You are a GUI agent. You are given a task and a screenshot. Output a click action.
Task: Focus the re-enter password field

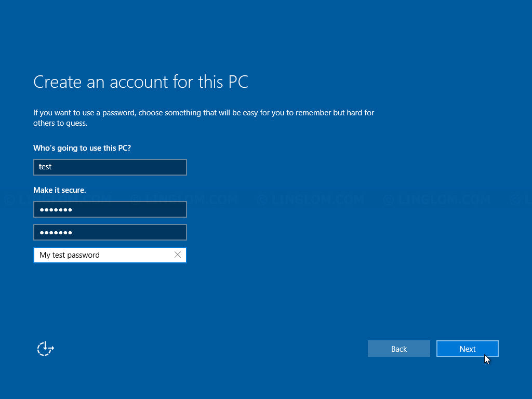[110, 232]
